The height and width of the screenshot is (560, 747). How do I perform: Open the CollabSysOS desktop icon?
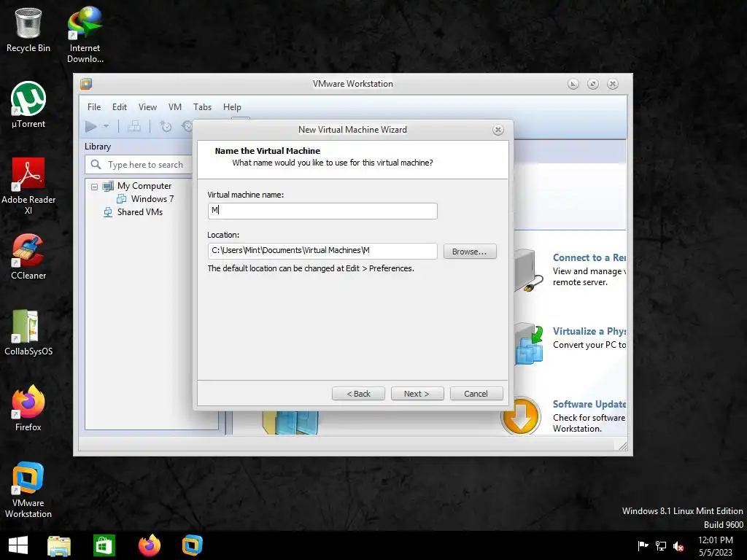28,332
